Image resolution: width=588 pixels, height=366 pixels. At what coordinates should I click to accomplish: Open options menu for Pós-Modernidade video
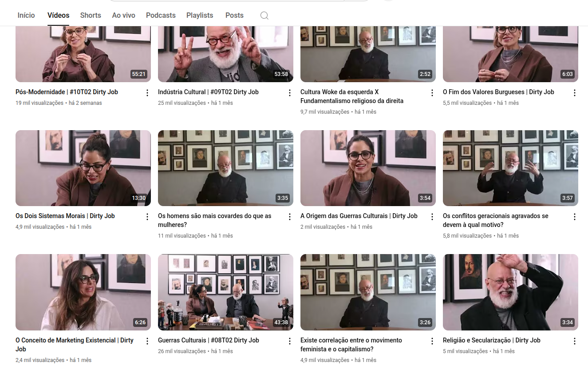(x=147, y=93)
